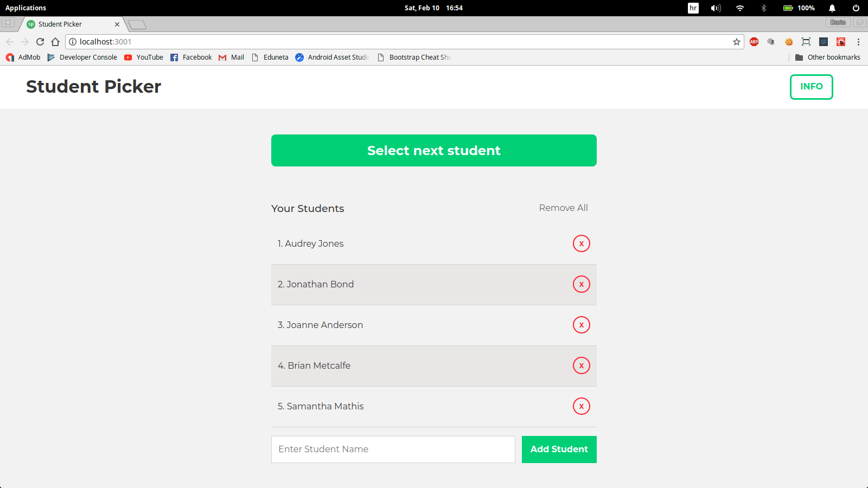This screenshot has width=868, height=488.
Task: Remove Audrey Jones with the x button
Action: [581, 243]
